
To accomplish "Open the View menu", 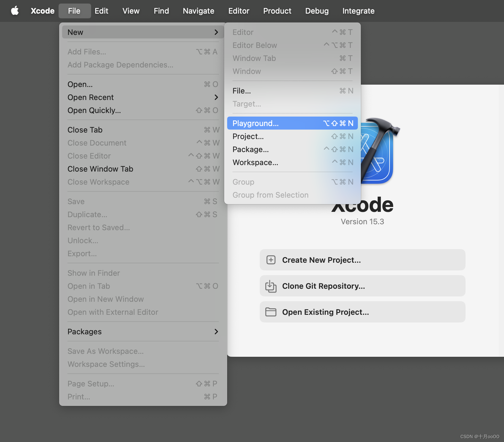I will point(131,11).
